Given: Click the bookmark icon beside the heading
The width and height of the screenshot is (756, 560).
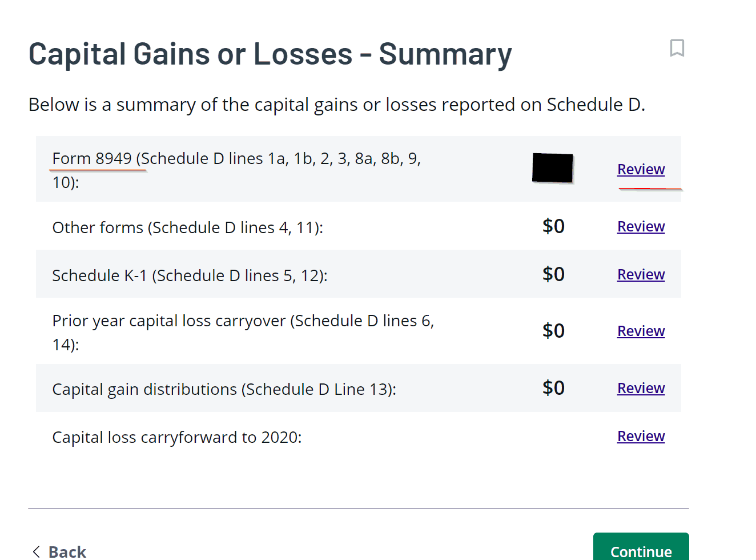Looking at the screenshot, I should point(677,48).
